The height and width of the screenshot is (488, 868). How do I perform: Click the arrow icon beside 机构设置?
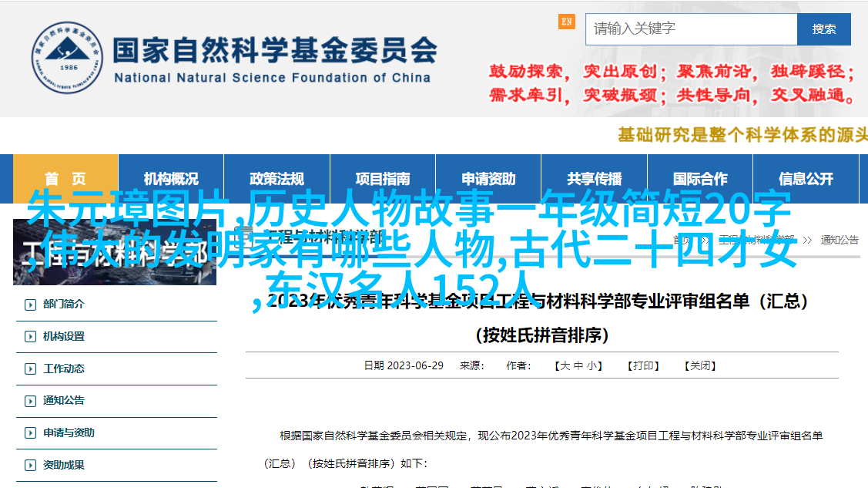pyautogui.click(x=31, y=337)
